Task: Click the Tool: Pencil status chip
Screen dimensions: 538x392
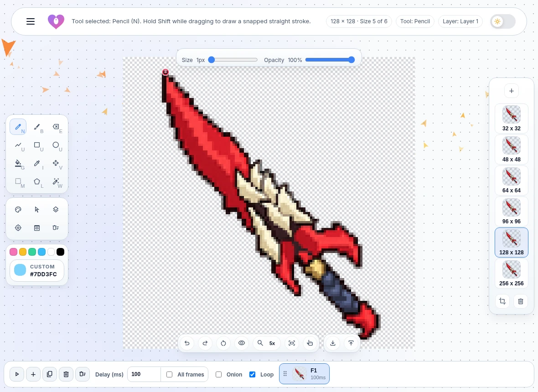Action: click(415, 21)
